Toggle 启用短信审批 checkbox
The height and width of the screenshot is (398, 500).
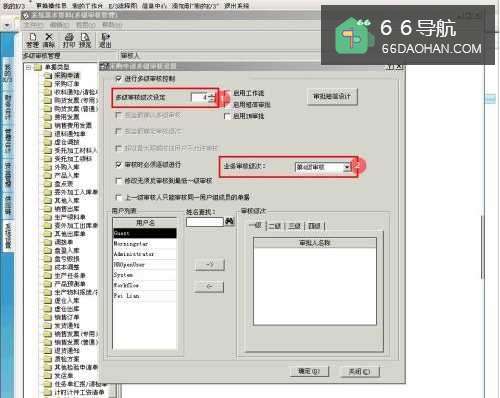click(228, 104)
